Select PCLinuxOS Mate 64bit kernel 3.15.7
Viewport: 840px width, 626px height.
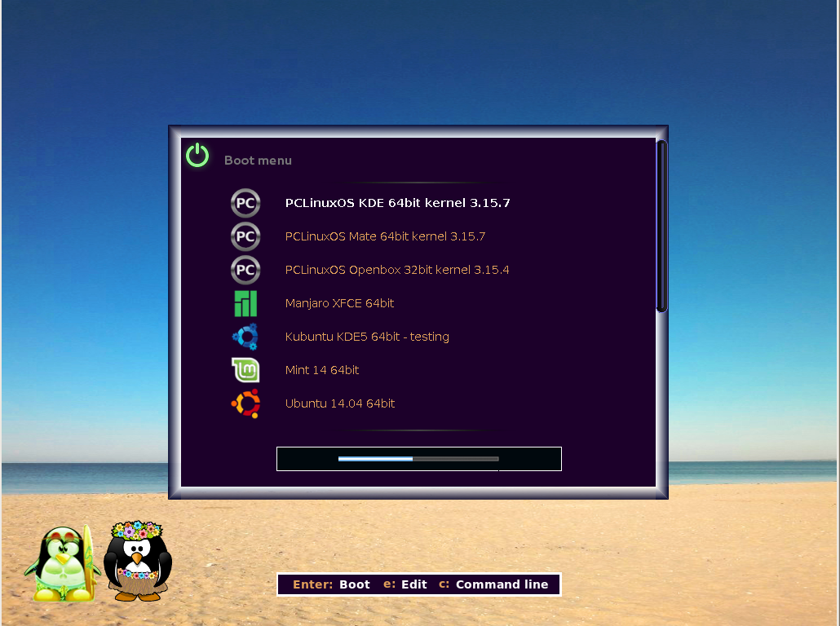tap(385, 236)
